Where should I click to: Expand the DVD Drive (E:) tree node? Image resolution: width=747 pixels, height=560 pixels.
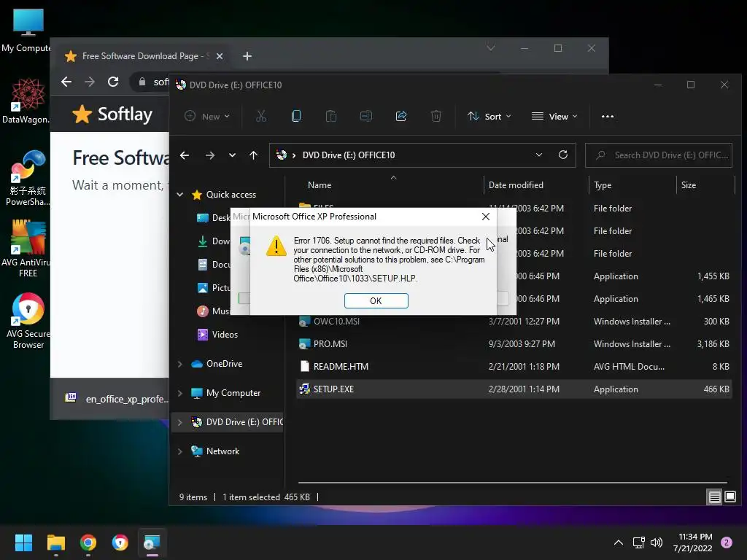click(x=180, y=422)
